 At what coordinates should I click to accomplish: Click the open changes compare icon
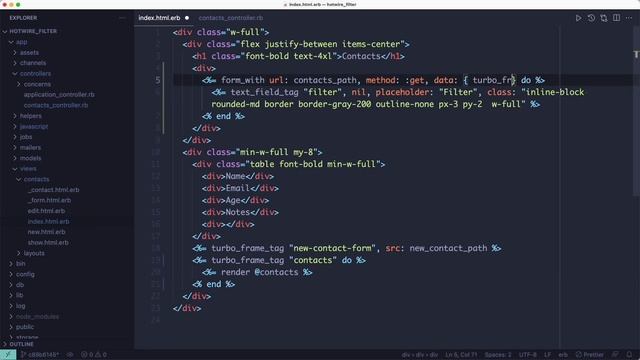pyautogui.click(x=604, y=18)
